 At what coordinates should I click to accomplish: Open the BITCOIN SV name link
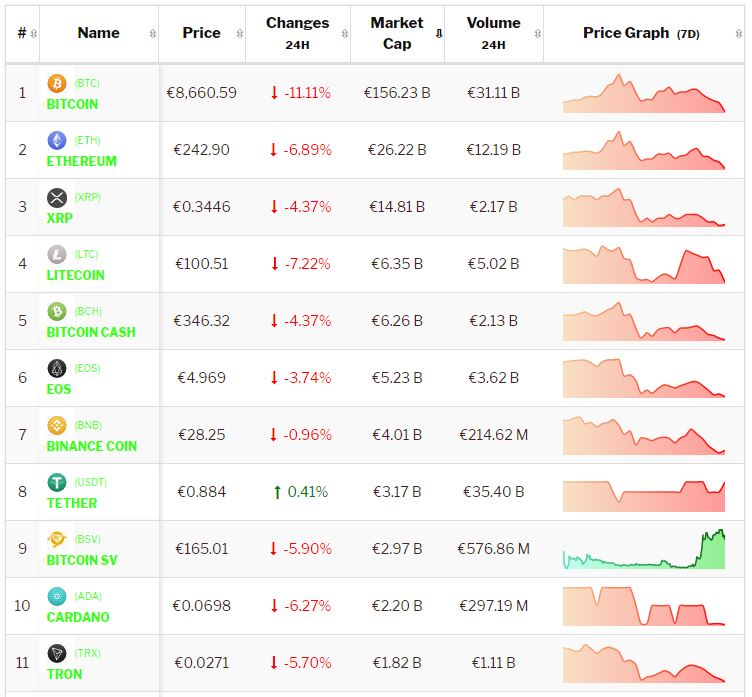pyautogui.click(x=82, y=560)
